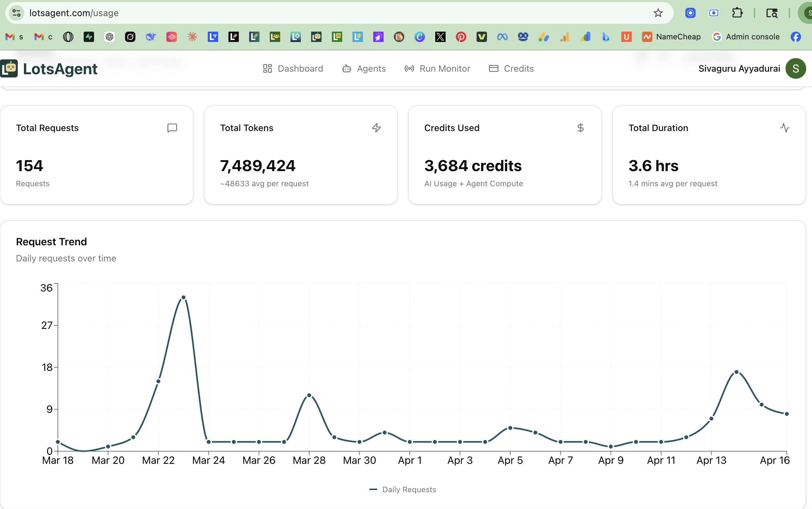Screen dimensions: 812x509
Task: Click the Credits Used dollar icon
Action: 580,128
